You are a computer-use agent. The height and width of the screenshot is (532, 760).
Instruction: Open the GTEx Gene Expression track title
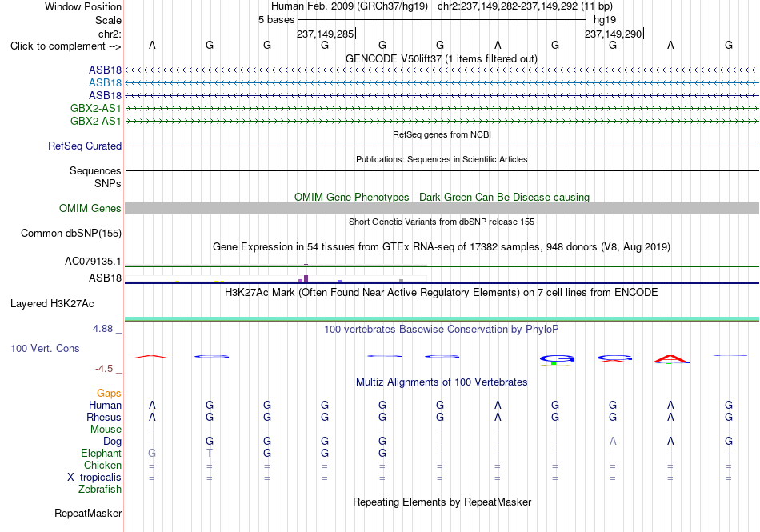tap(442, 246)
